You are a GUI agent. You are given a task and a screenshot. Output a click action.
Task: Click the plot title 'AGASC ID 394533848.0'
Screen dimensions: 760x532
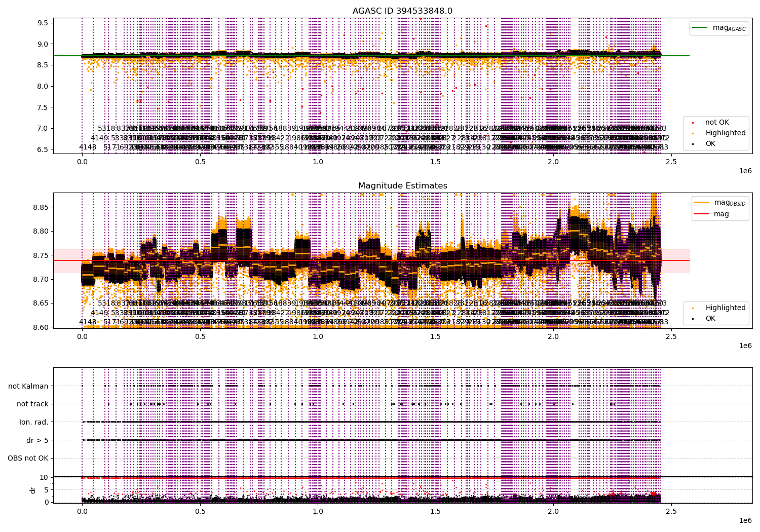point(402,11)
